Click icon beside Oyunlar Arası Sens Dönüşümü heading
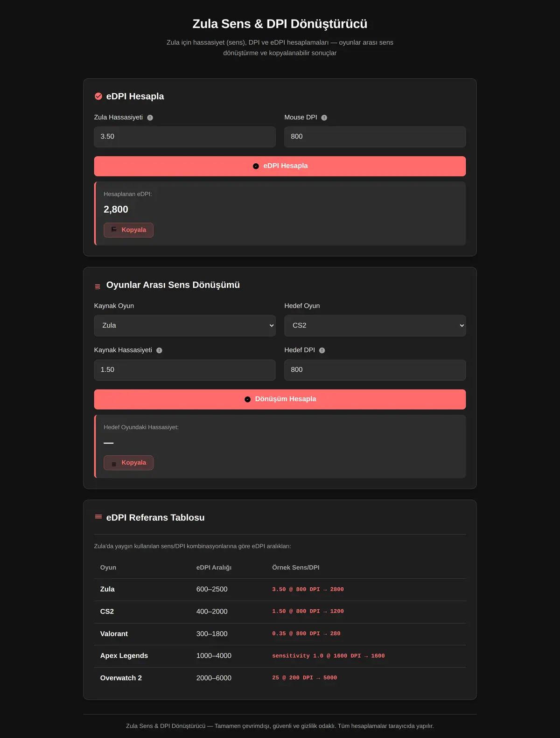560x738 pixels. (x=98, y=286)
